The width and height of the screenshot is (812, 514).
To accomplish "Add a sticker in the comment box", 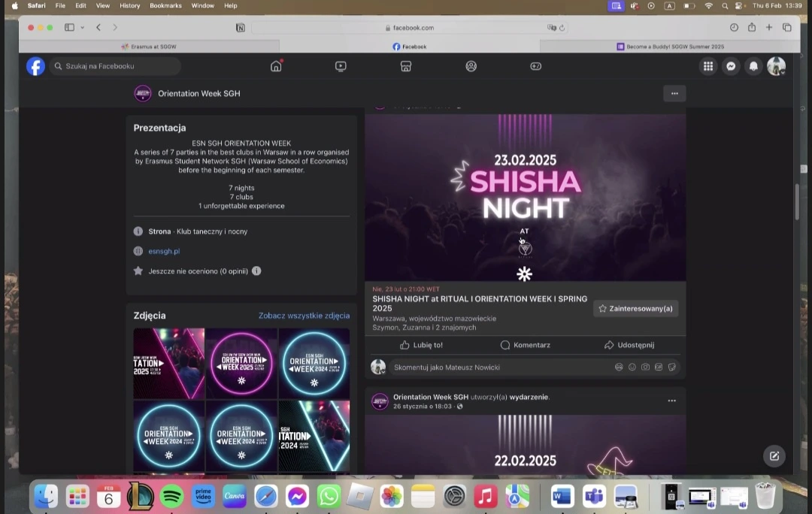I will coord(671,367).
